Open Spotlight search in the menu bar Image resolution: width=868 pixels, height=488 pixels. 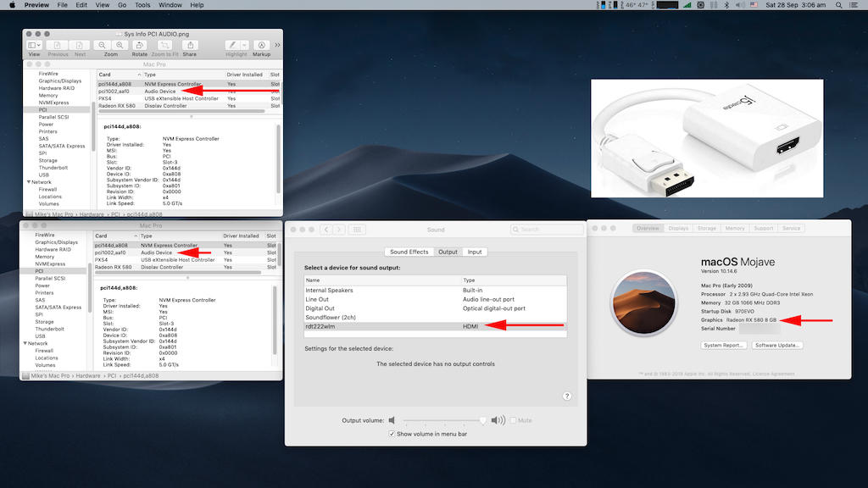839,5
